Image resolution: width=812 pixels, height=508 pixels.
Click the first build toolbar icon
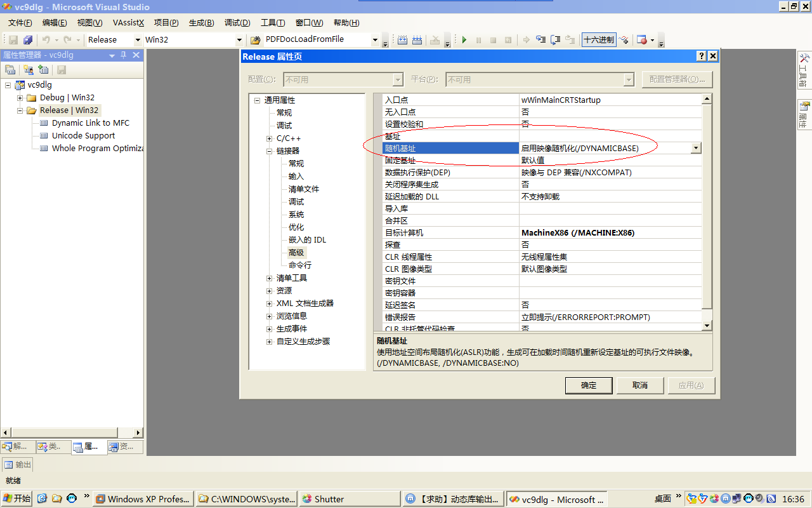point(403,40)
